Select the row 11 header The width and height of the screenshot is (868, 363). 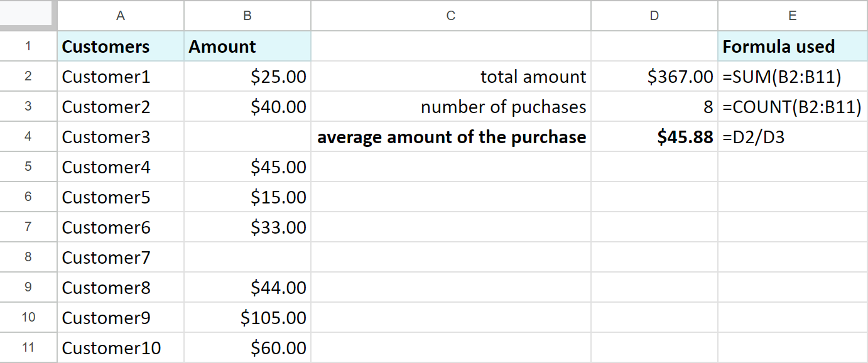pyautogui.click(x=28, y=348)
